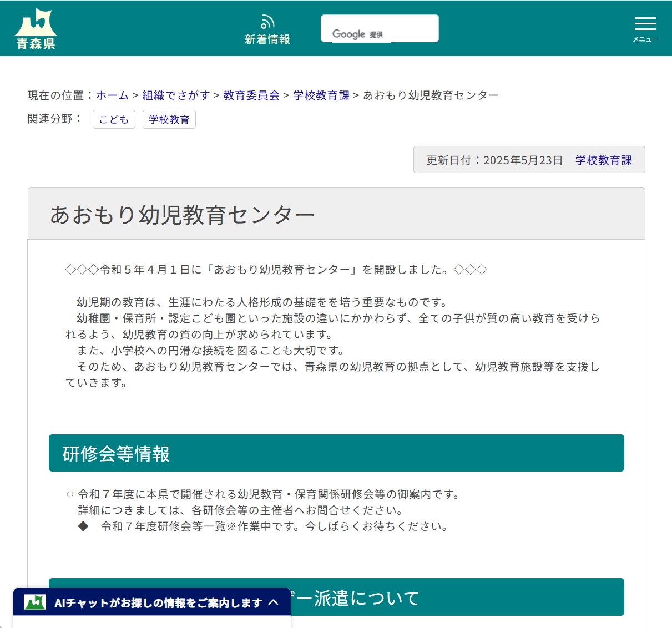This screenshot has height=628, width=672.
Task: Open 組織でさがす breadcrumb link
Action: pos(175,95)
